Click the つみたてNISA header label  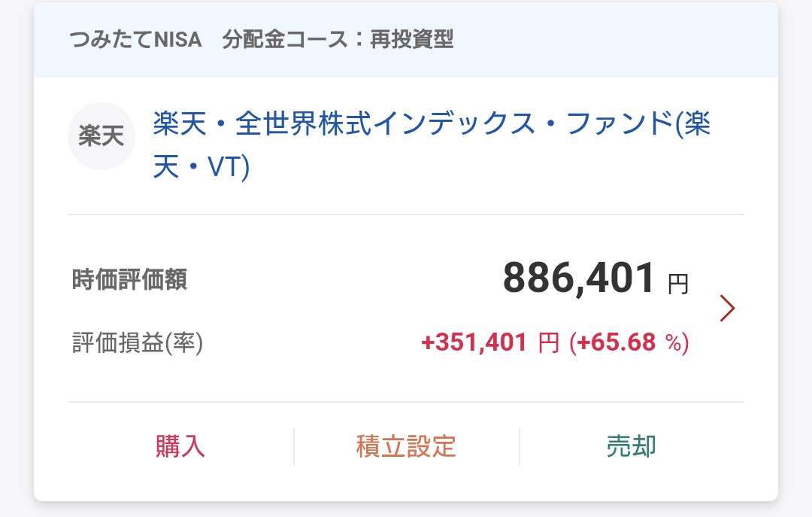[x=135, y=40]
